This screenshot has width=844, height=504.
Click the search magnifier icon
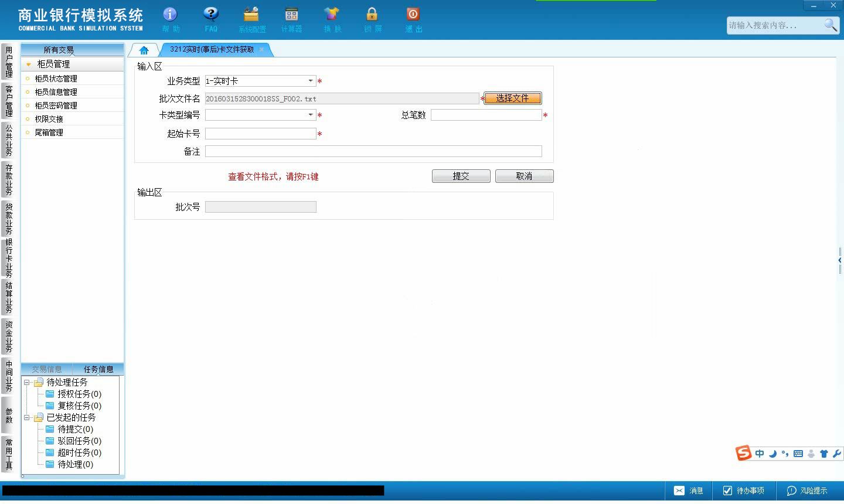[831, 25]
